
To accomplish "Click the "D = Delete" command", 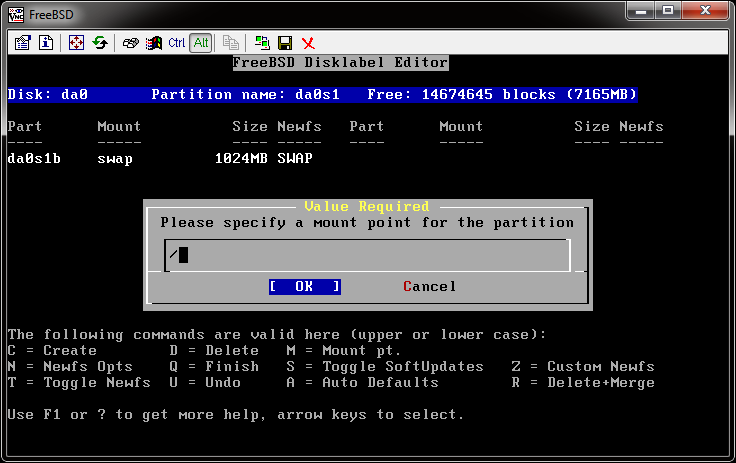I will coord(214,350).
